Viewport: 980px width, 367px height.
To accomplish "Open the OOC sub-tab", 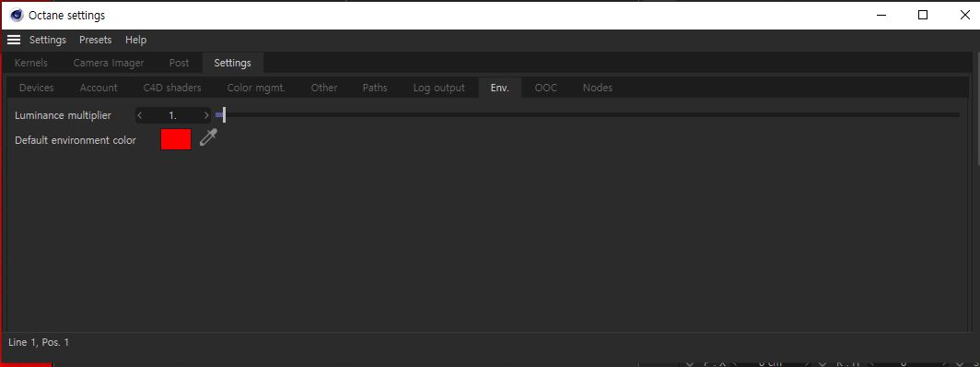I will coord(545,88).
